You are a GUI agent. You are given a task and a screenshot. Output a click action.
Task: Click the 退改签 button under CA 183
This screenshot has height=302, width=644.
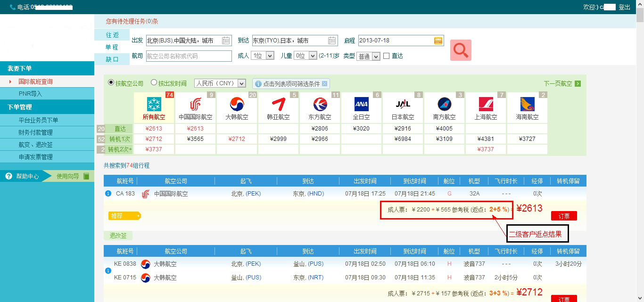coord(118,236)
